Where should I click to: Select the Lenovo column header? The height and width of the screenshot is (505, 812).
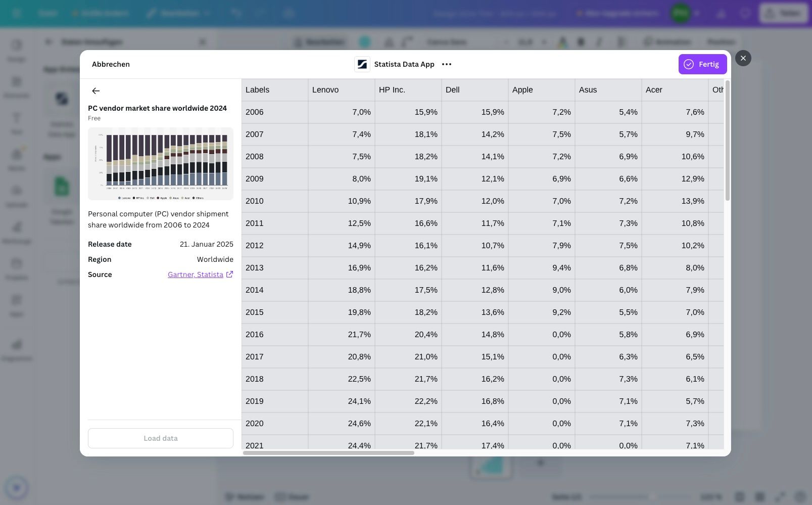click(x=341, y=90)
